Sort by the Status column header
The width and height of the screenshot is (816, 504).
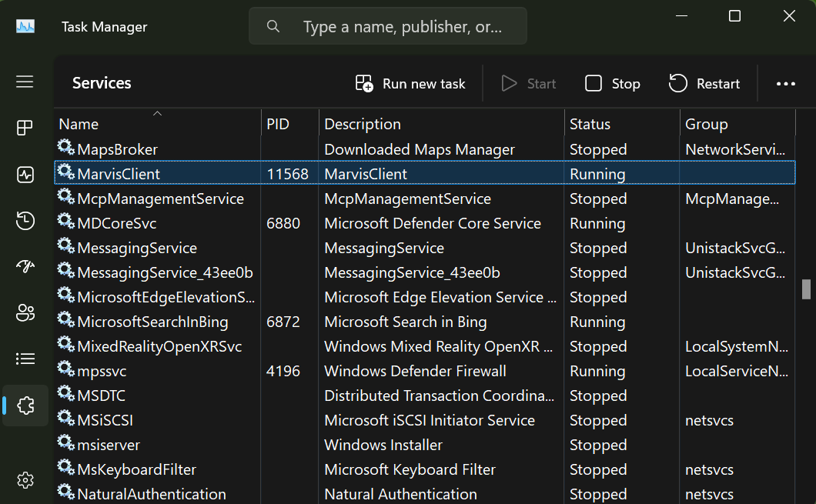pyautogui.click(x=590, y=124)
